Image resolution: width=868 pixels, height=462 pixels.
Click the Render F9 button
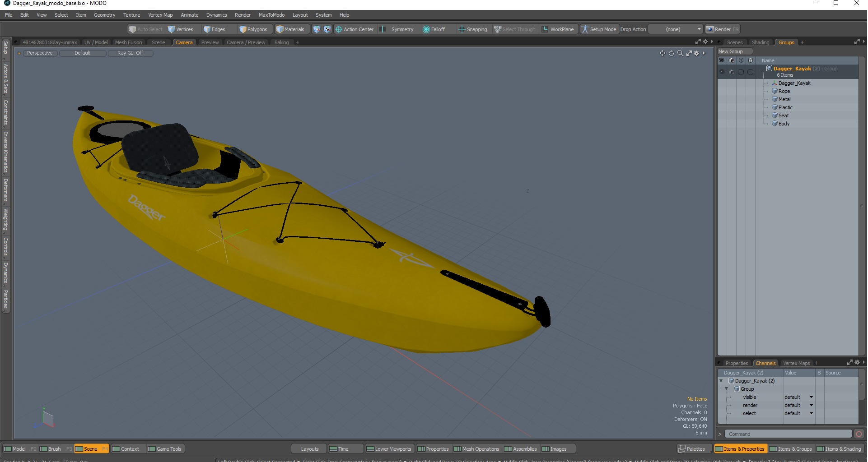coord(723,29)
